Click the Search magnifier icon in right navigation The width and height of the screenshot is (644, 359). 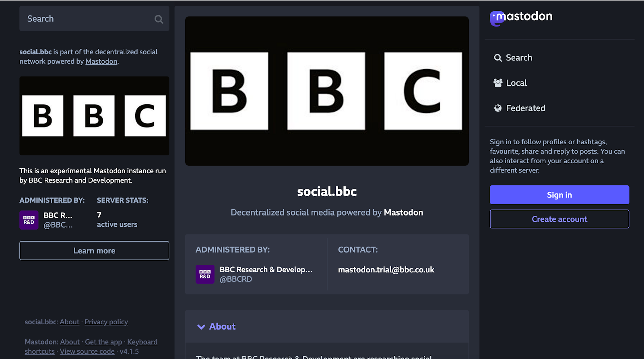tap(498, 58)
